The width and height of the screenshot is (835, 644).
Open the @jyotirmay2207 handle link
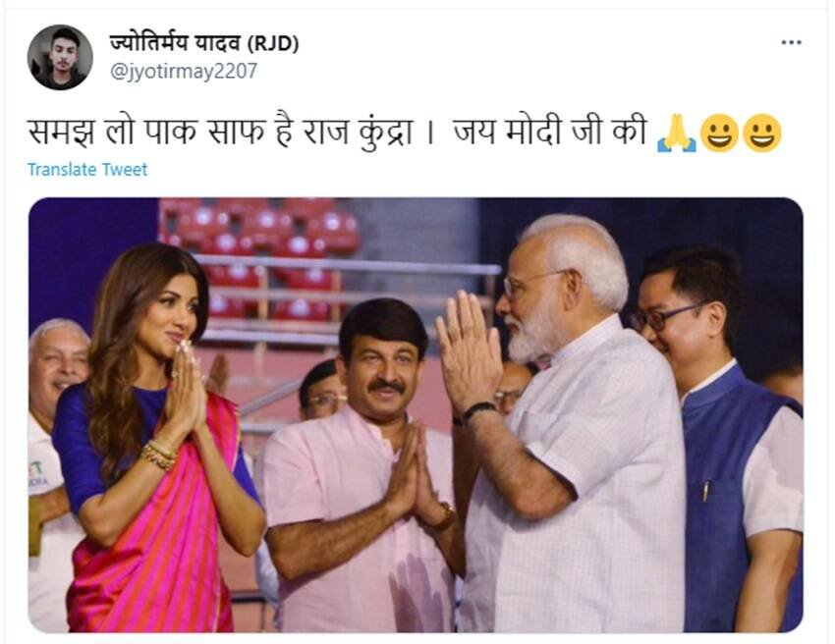point(183,71)
